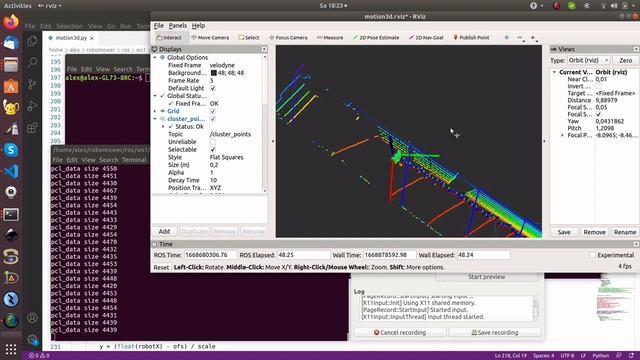
Task: Open Skype from the dock
Action: (11, 150)
